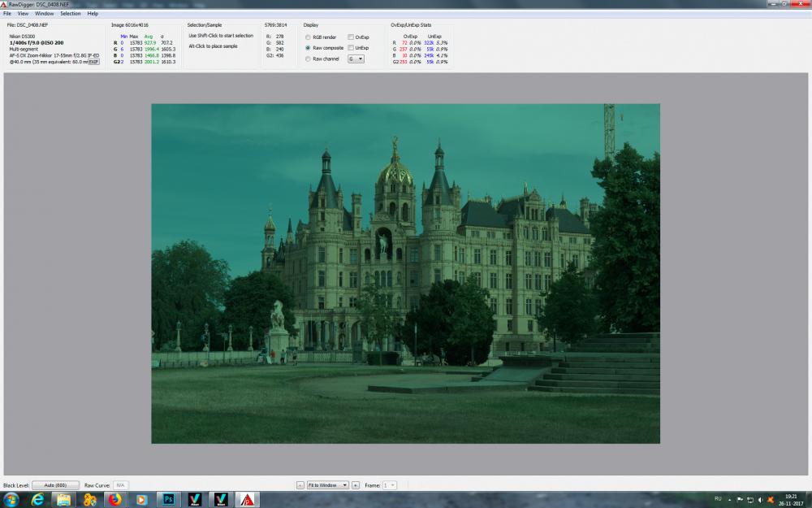The width and height of the screenshot is (812, 508).
Task: Open the Windows Explorer folder icon
Action: click(x=63, y=500)
